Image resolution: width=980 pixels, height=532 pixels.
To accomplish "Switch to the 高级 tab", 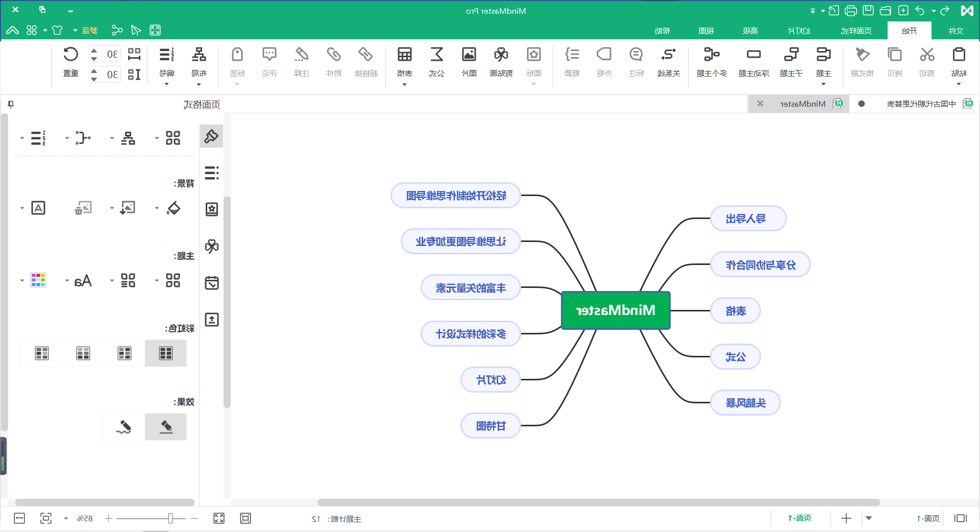I will (750, 31).
